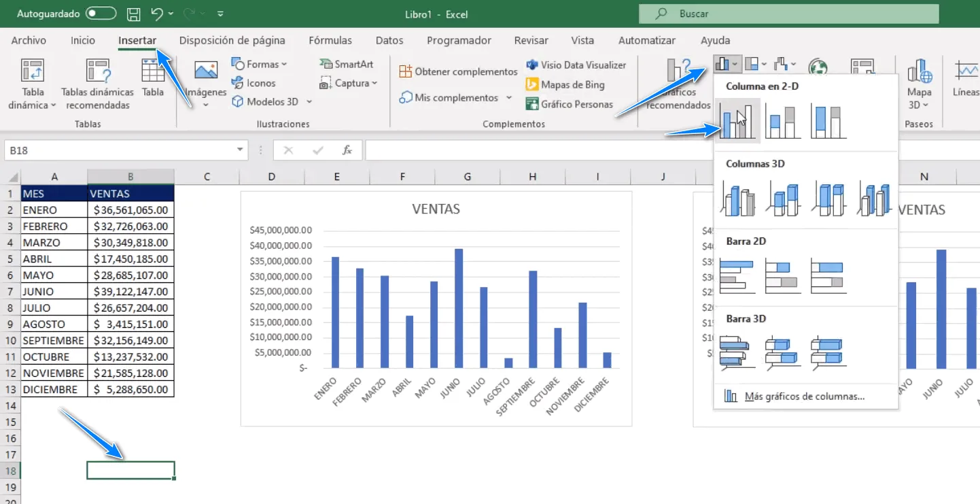Toggle the Autoguardado switch

(101, 14)
